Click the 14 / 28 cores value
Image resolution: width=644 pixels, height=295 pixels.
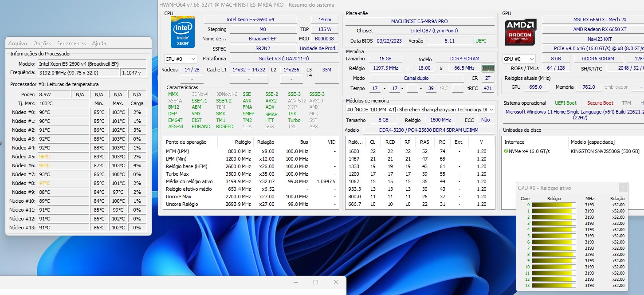(x=192, y=70)
